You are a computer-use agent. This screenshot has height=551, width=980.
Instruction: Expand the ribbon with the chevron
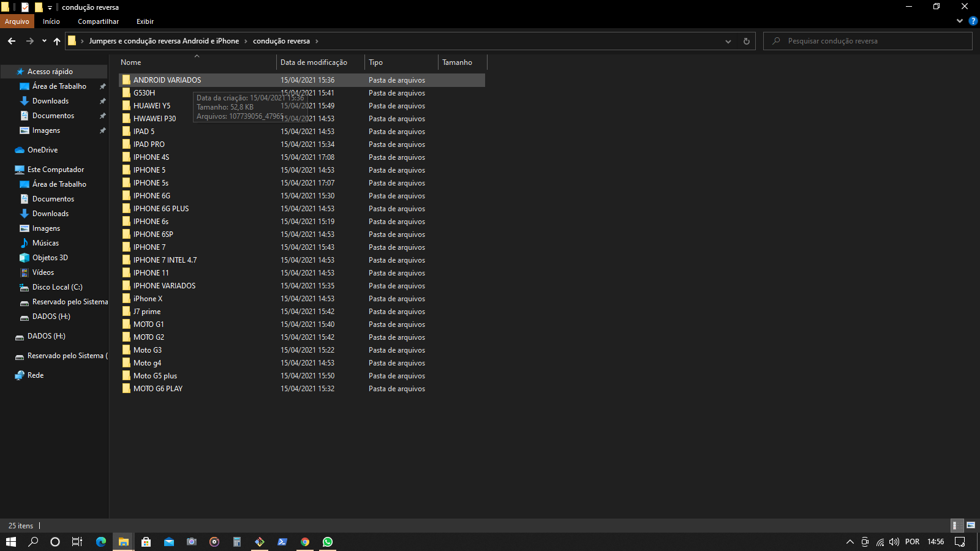click(x=960, y=21)
